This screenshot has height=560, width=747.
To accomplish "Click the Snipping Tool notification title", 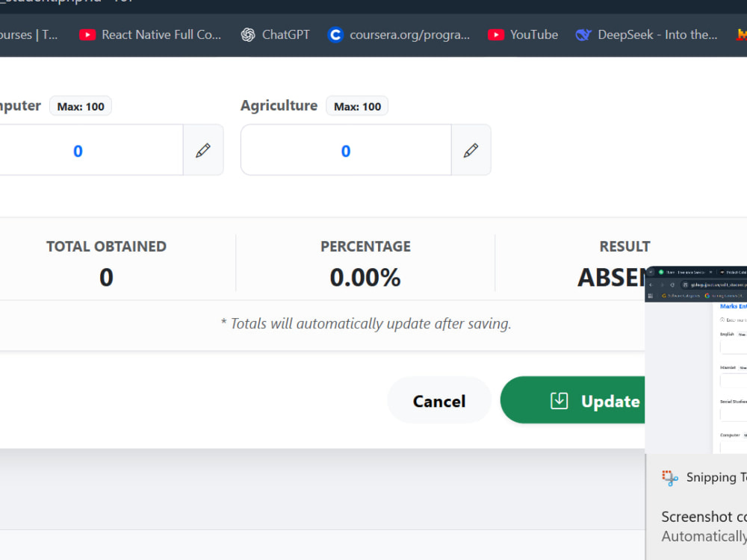I will pyautogui.click(x=716, y=477).
